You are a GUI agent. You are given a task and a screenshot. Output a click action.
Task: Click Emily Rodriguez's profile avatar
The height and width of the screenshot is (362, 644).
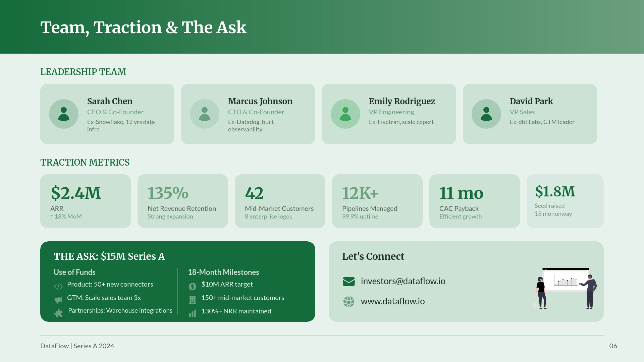345,114
